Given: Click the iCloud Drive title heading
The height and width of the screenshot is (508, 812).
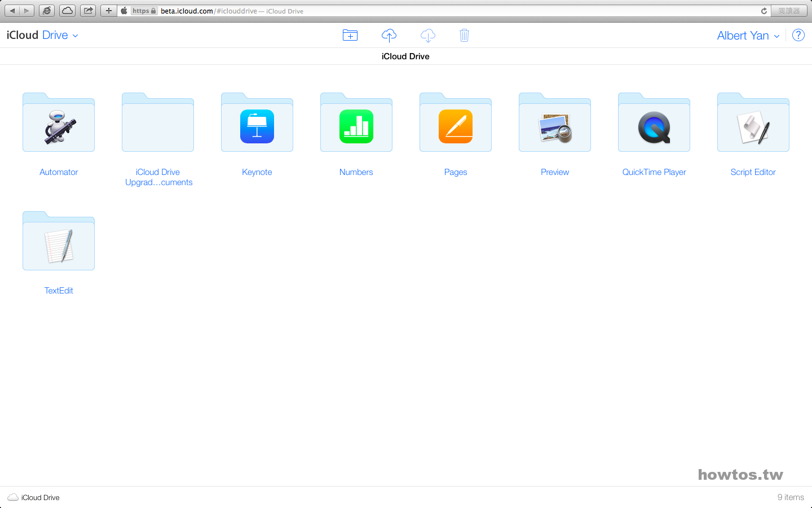Looking at the screenshot, I should pos(405,56).
